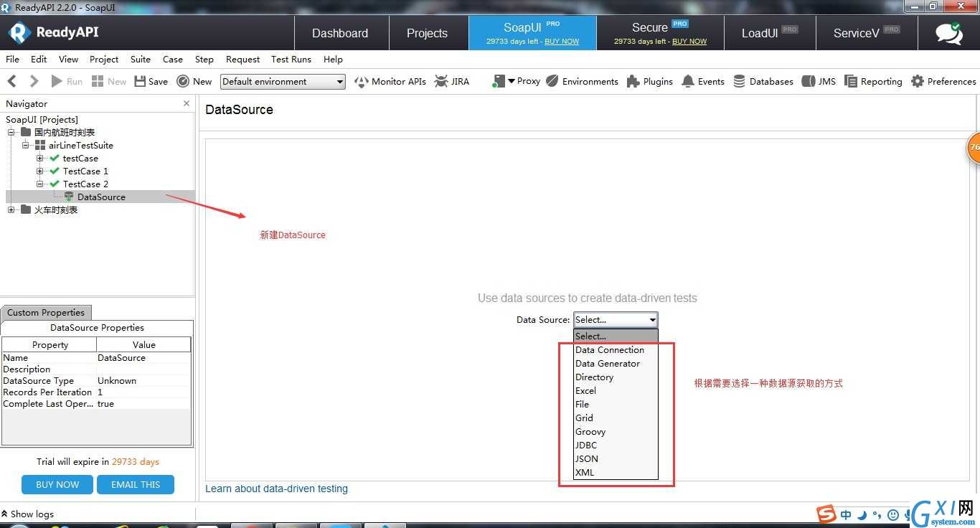Collapse airLineTestSuite tree node

(26, 145)
